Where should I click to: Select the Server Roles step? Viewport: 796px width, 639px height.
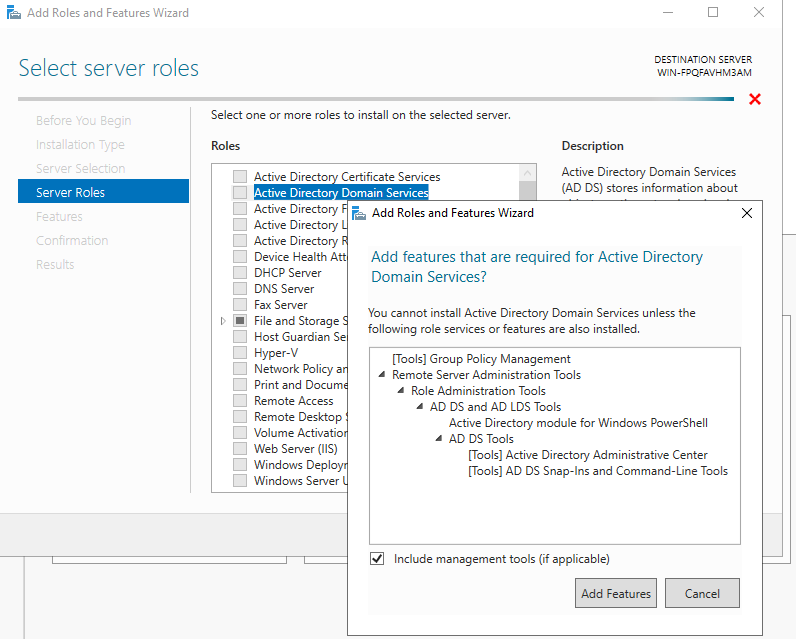click(x=104, y=192)
